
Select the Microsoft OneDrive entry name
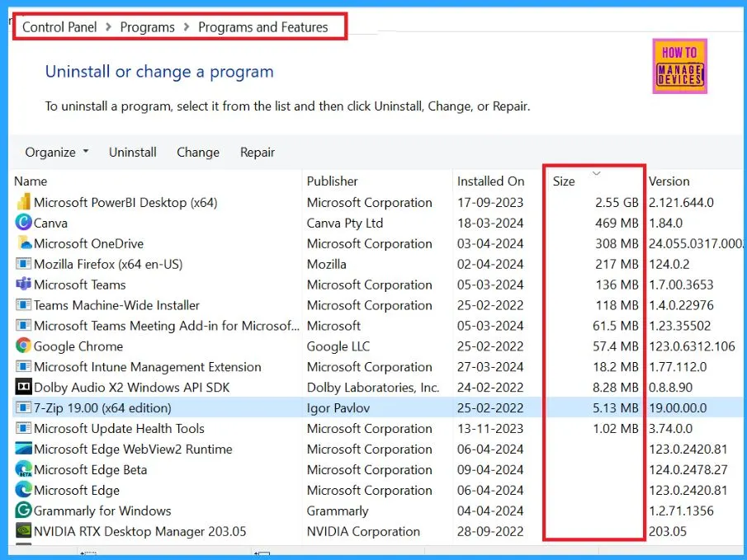(88, 243)
